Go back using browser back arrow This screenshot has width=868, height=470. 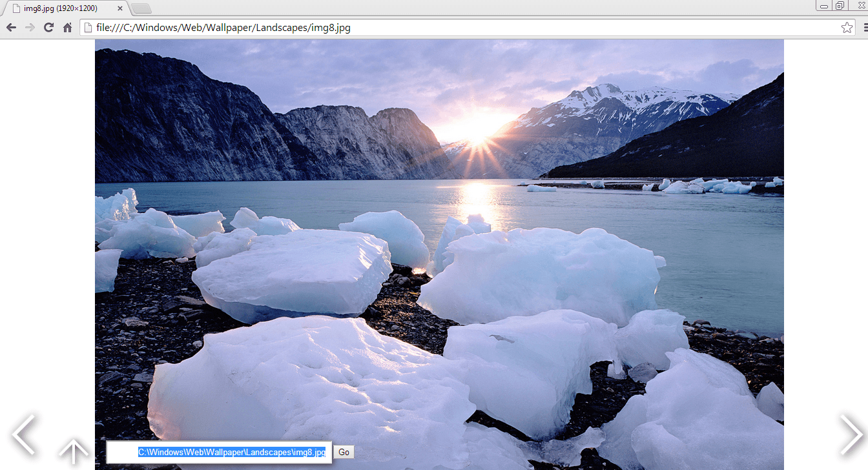(11, 28)
